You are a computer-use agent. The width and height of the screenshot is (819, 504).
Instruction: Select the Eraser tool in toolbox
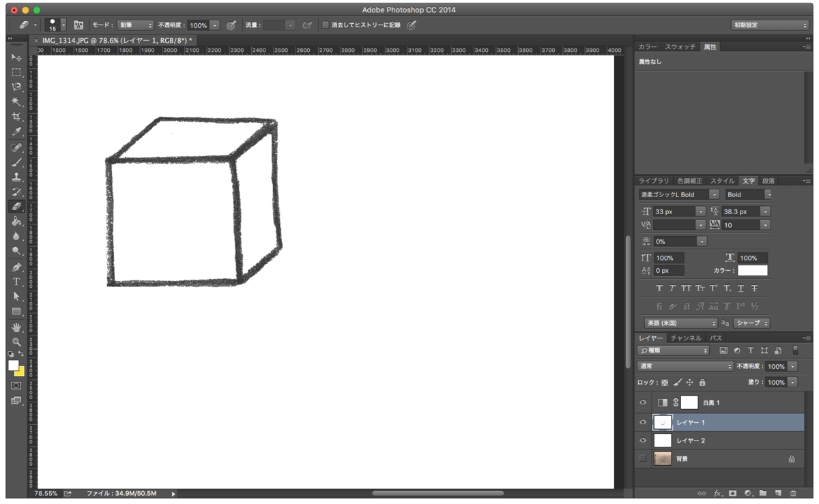16,206
